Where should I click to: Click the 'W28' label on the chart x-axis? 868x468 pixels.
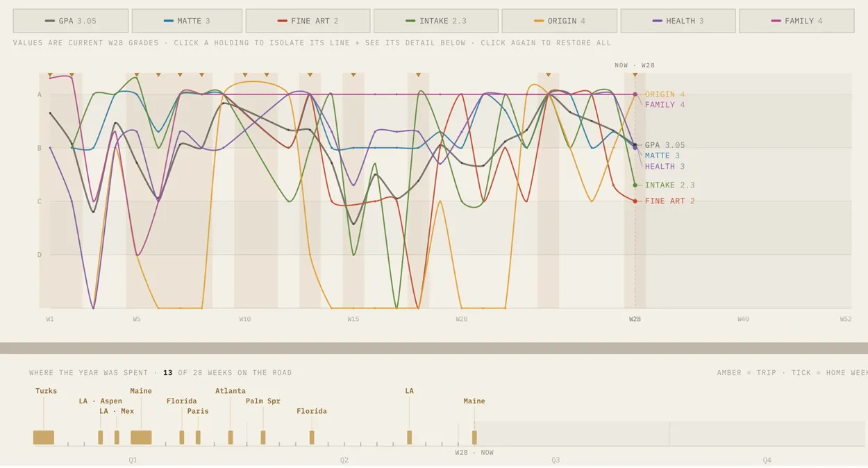click(x=635, y=319)
